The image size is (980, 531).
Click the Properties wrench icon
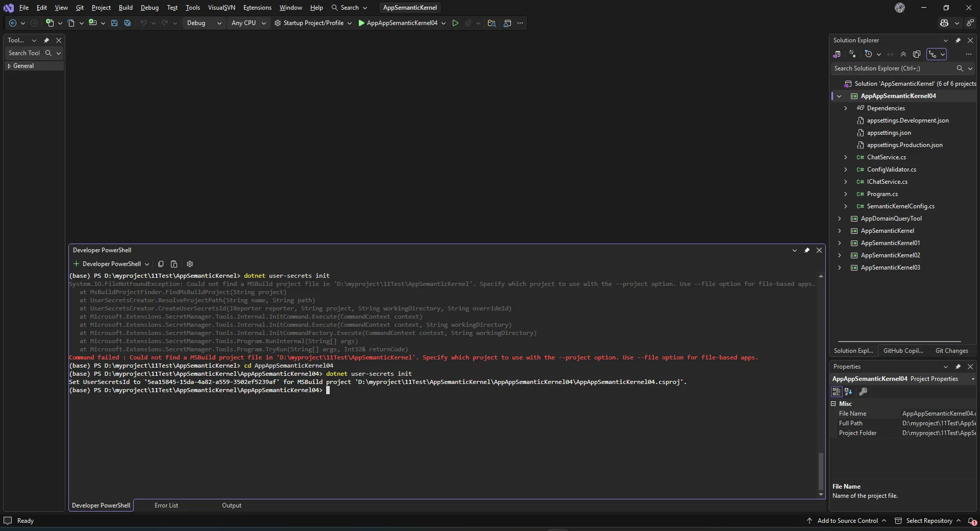coord(863,392)
